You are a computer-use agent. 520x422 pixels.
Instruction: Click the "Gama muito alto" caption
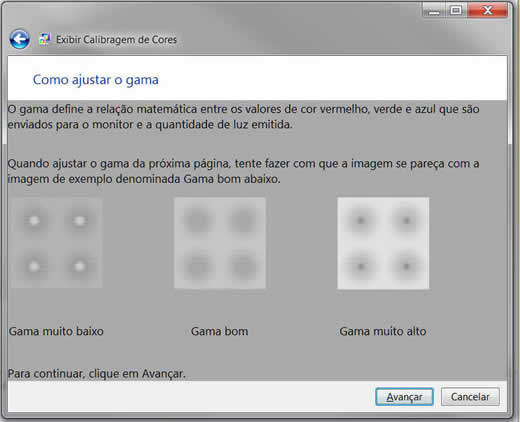(x=383, y=331)
